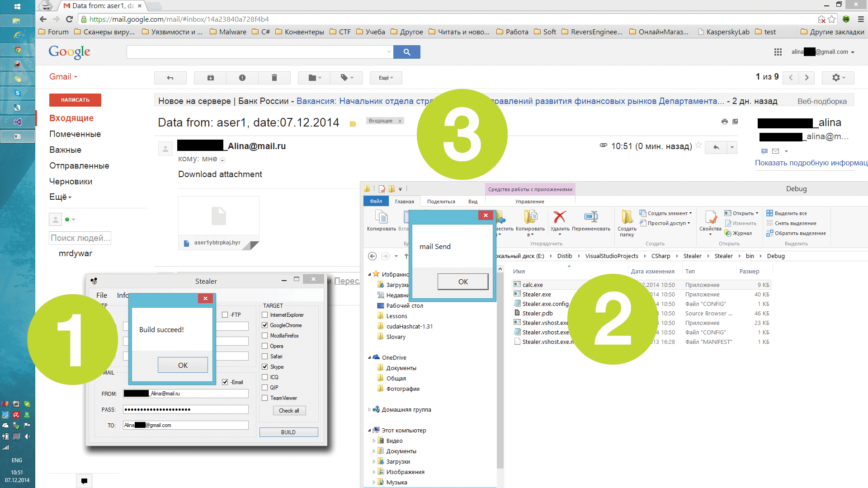Click the blue Gmail search button
868x488 pixels.
click(406, 52)
